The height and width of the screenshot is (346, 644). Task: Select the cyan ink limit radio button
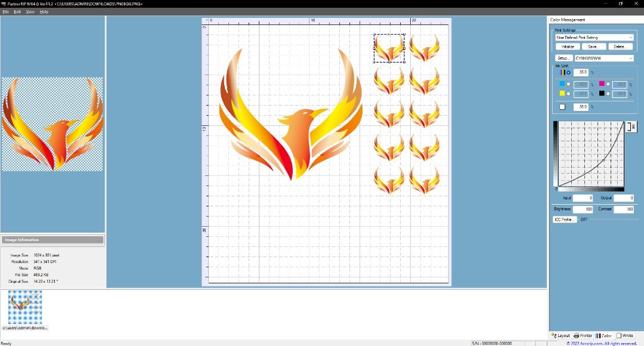568,84
